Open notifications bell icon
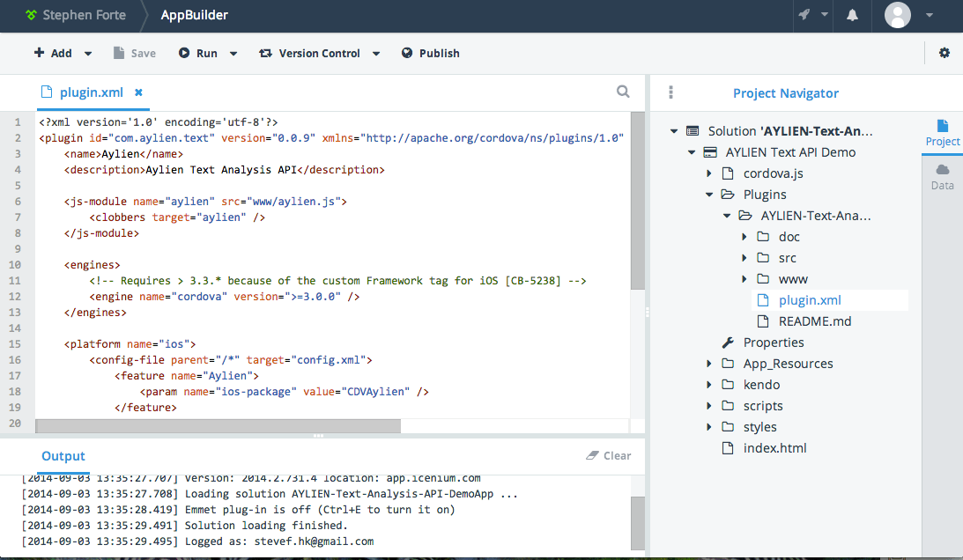 pyautogui.click(x=852, y=15)
